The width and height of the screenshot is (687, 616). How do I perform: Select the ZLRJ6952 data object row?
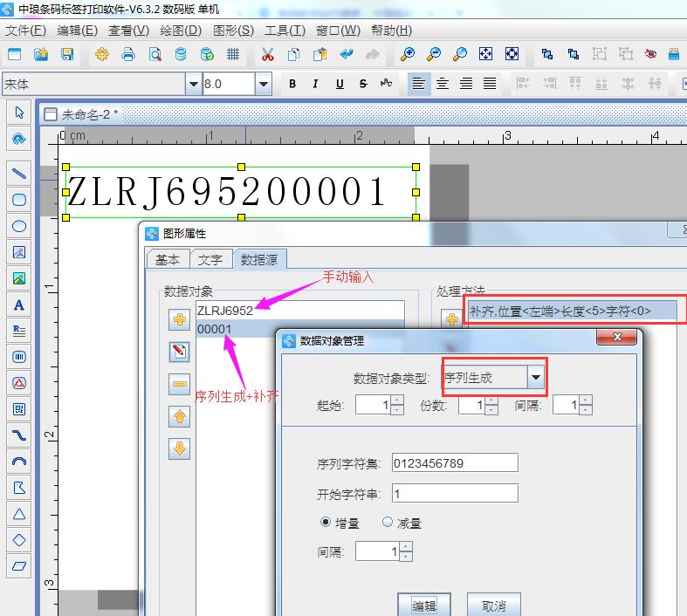click(x=300, y=311)
